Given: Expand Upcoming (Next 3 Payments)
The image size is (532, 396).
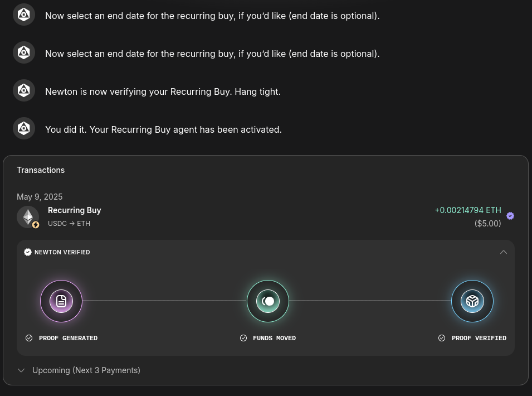Looking at the screenshot, I should tap(86, 370).
